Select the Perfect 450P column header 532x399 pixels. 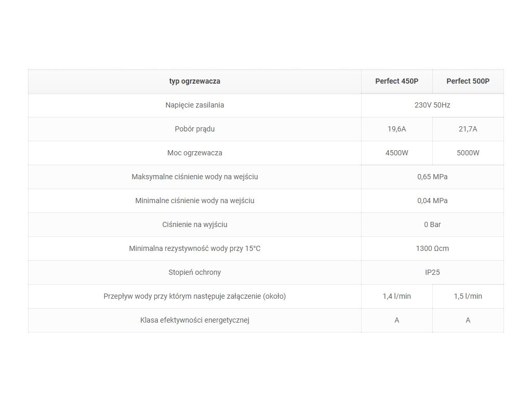coord(396,81)
